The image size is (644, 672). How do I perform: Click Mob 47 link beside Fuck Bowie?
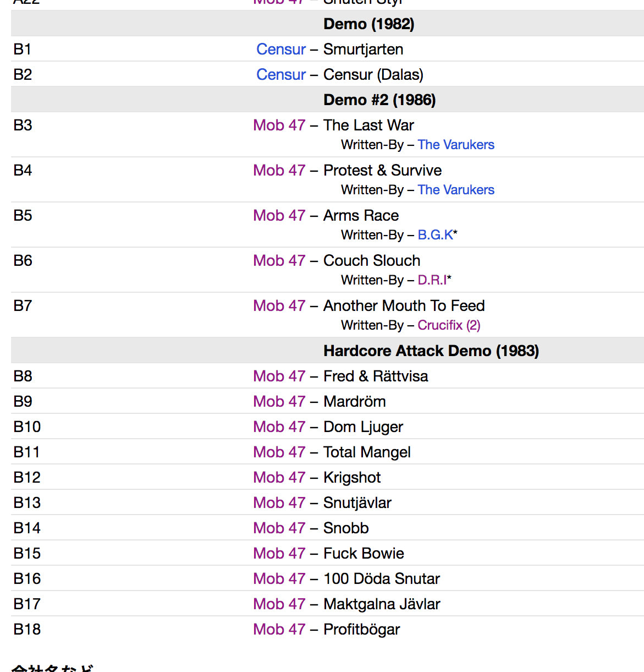click(279, 554)
